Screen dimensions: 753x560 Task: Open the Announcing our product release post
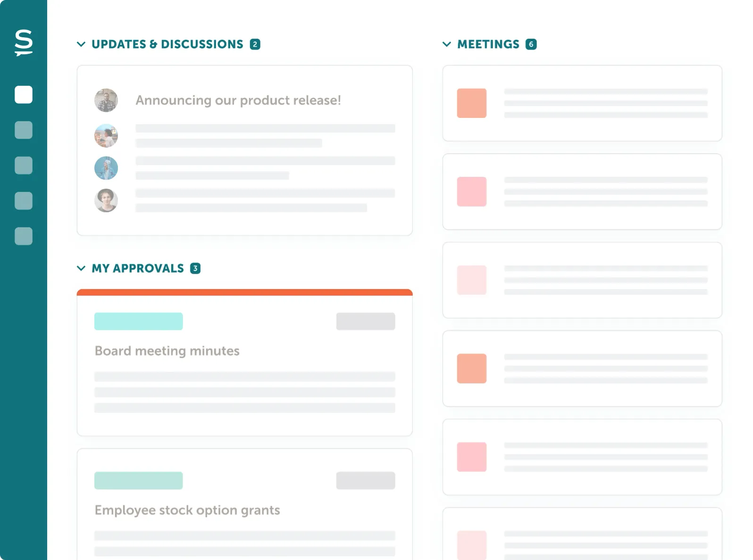click(238, 100)
